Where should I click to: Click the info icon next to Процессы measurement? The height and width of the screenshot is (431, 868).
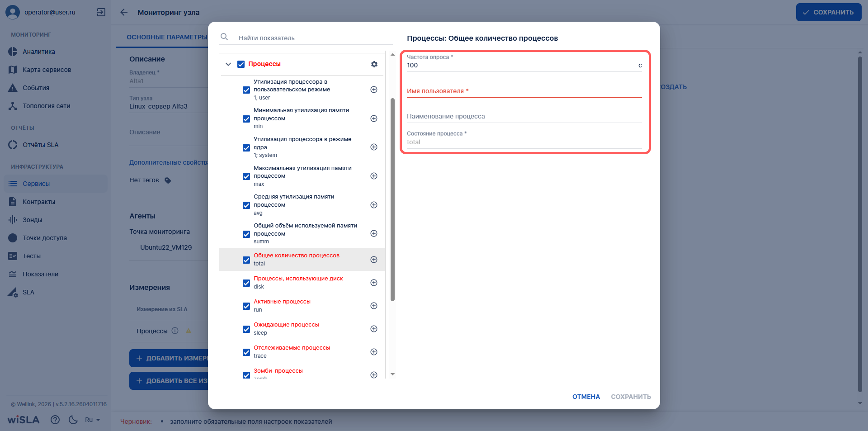(175, 331)
